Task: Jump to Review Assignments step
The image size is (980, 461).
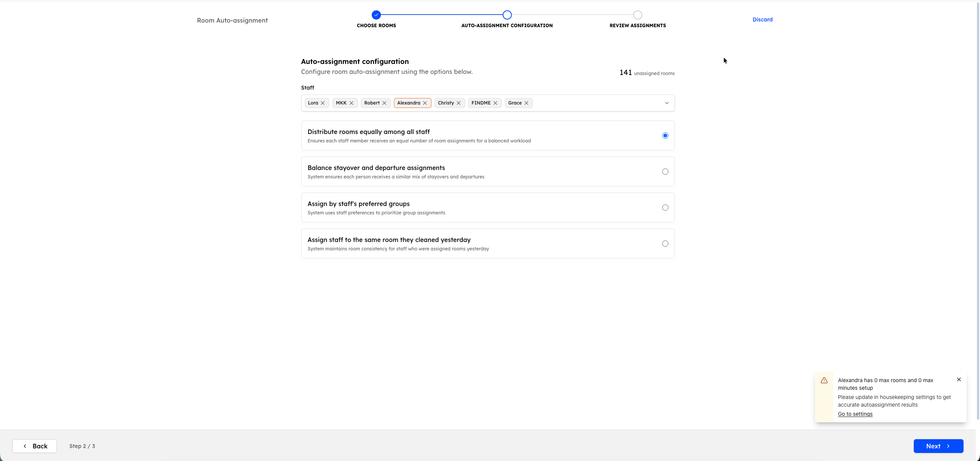Action: click(x=637, y=15)
